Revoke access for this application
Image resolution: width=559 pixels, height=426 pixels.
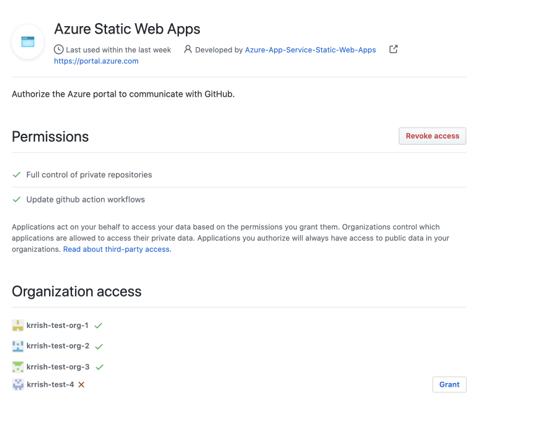pos(432,136)
